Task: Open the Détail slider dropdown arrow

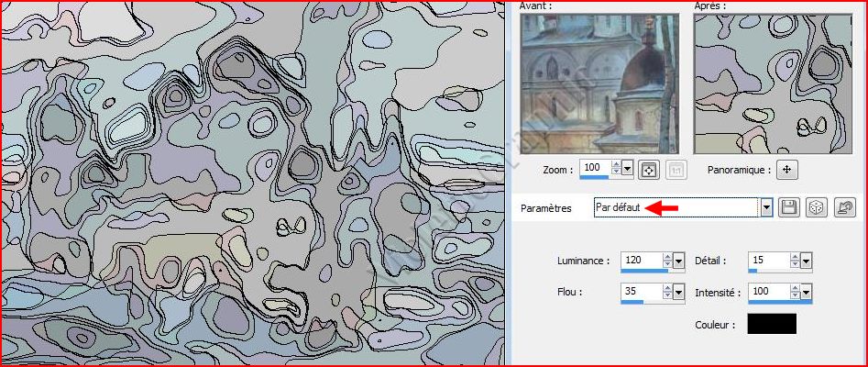Action: pos(806,261)
